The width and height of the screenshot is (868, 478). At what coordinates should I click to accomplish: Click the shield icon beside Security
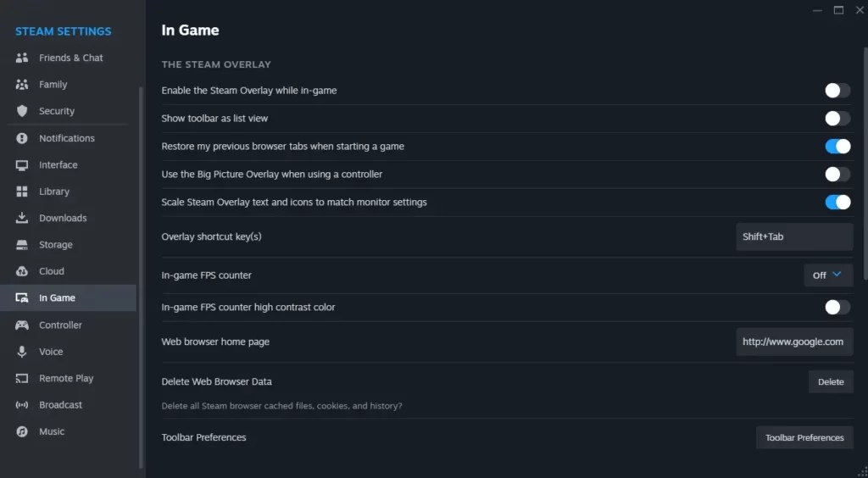22,111
